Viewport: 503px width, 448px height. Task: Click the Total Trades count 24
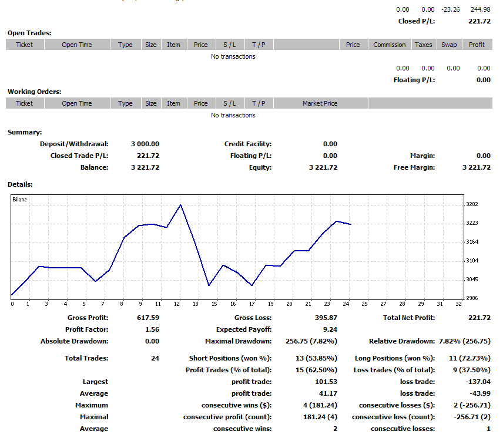point(155,358)
